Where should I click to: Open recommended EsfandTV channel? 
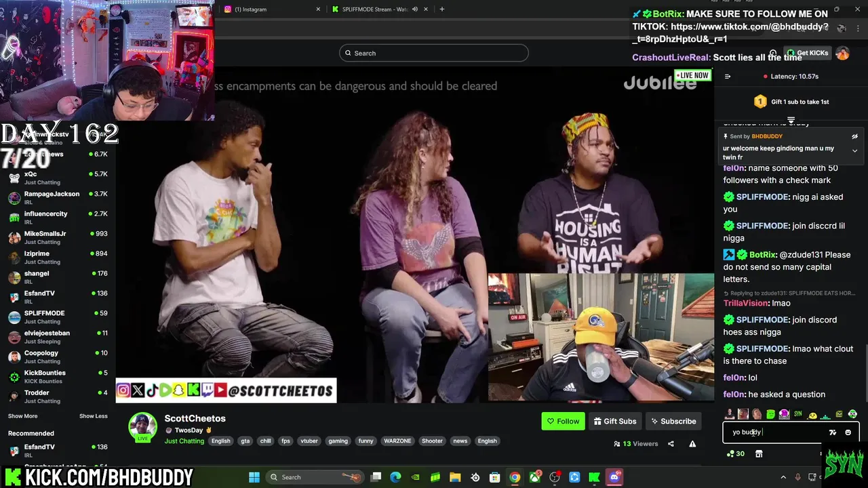pos(58,450)
